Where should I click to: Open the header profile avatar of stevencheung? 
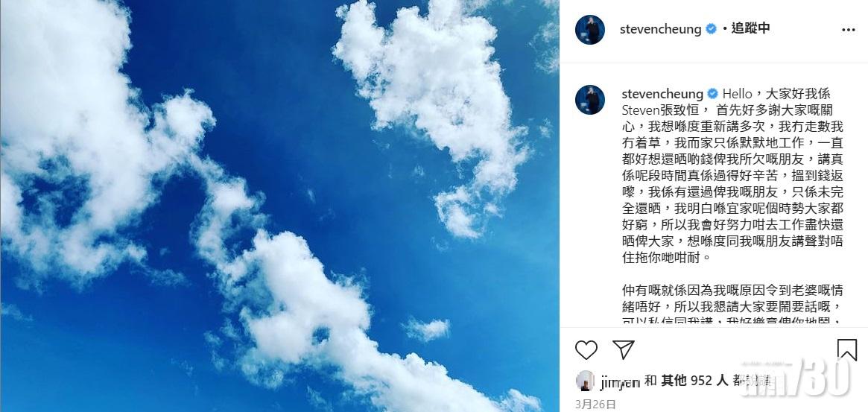[x=589, y=29]
